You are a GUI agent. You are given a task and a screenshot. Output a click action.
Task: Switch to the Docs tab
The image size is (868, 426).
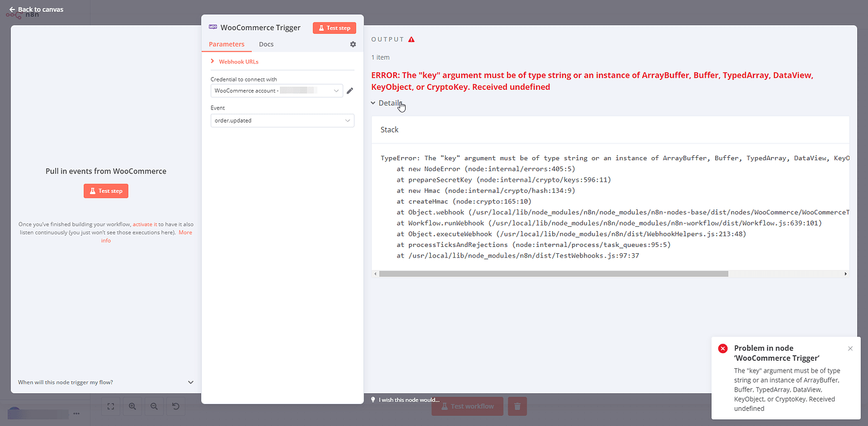pyautogui.click(x=266, y=44)
